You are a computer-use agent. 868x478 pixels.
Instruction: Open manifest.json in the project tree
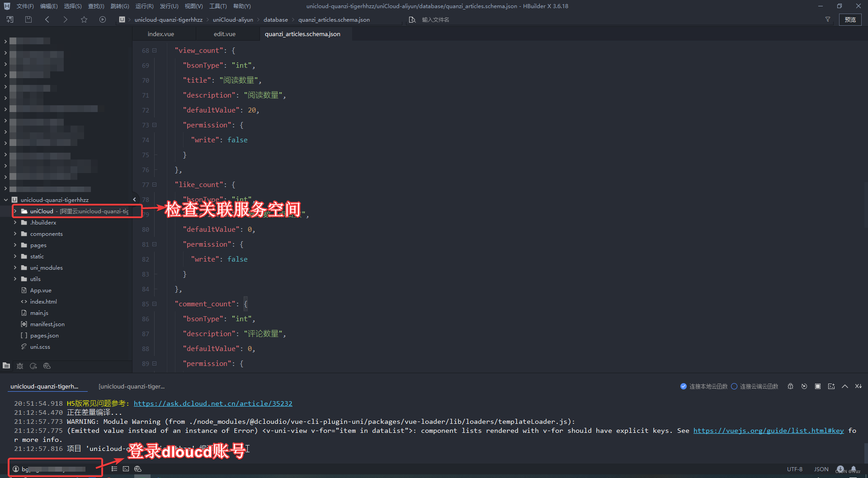pos(47,324)
